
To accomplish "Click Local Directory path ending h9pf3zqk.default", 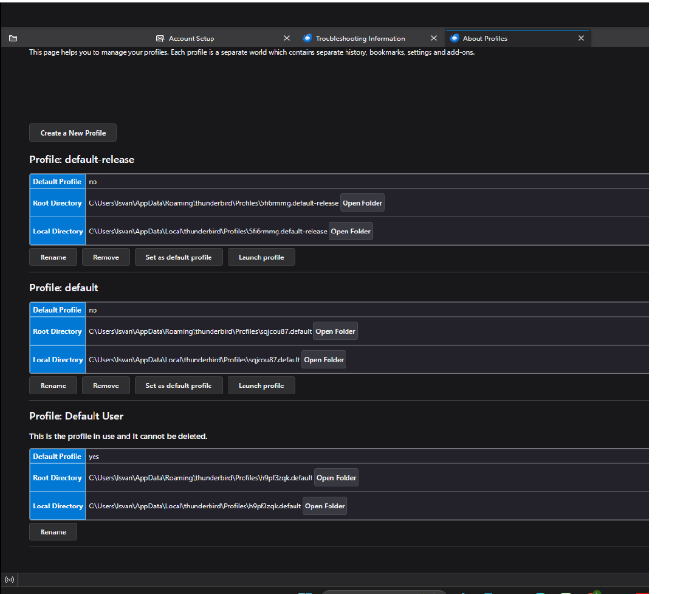I will point(194,506).
